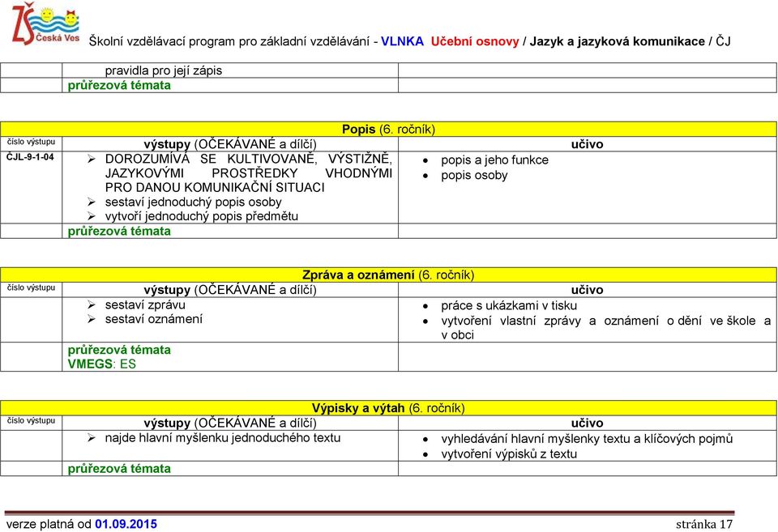The height and width of the screenshot is (532, 778).
Task: Select the blue 'VLNKA' header text
Action: 402,41
